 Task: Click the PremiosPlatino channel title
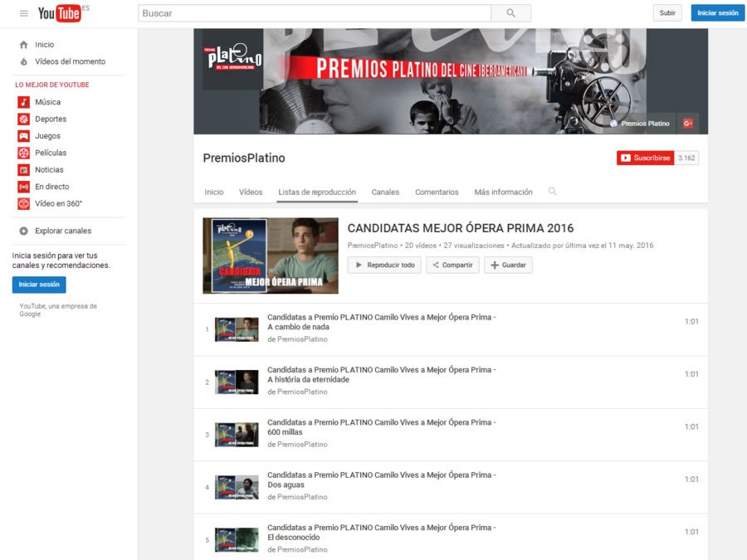tap(244, 158)
